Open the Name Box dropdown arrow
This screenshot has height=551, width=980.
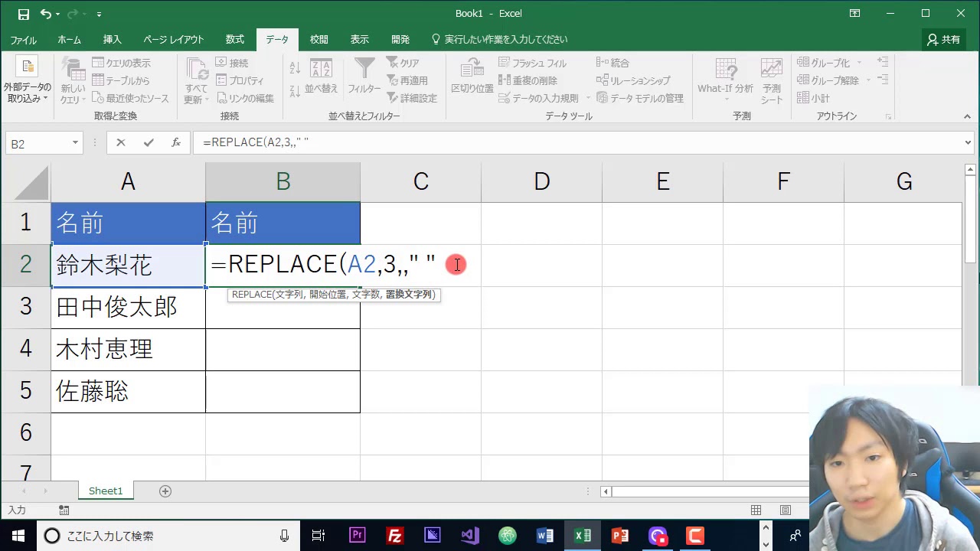click(x=75, y=143)
